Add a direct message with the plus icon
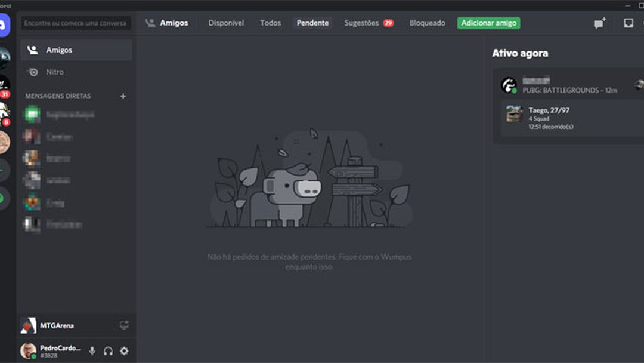 123,96
